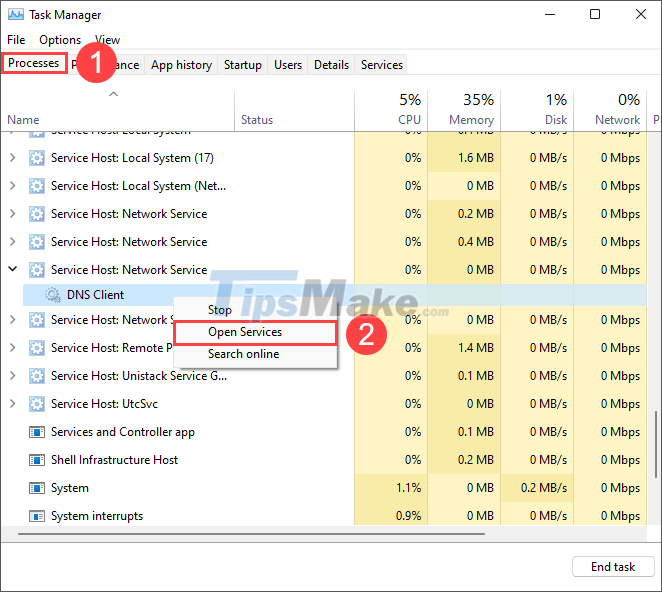Click gear icon of Service Host: Unistack Service G...
The image size is (662, 592).
click(37, 376)
